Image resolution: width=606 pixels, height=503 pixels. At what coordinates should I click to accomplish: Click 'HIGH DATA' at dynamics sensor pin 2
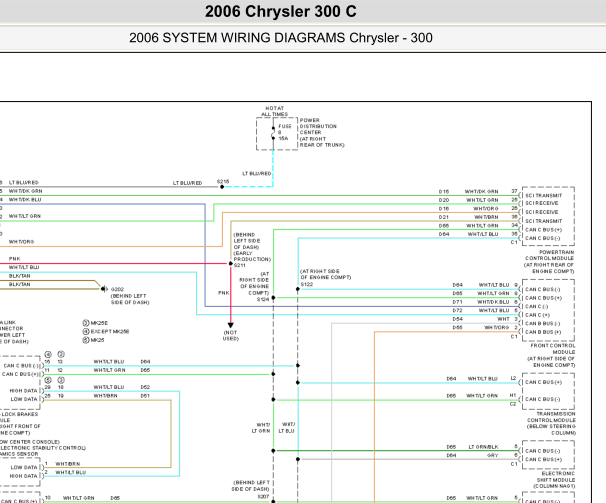click(23, 476)
